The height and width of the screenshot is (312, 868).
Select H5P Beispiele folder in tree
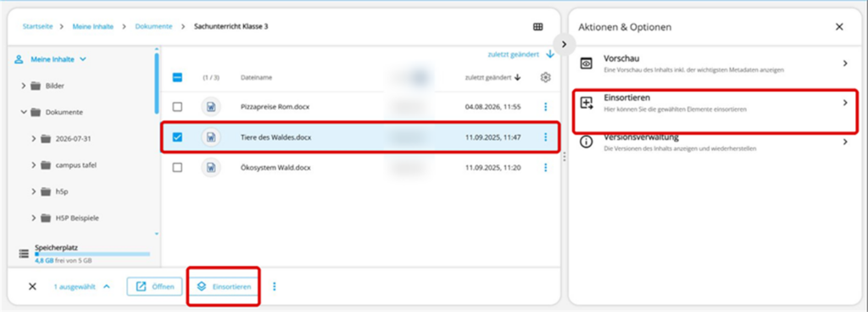coord(77,218)
